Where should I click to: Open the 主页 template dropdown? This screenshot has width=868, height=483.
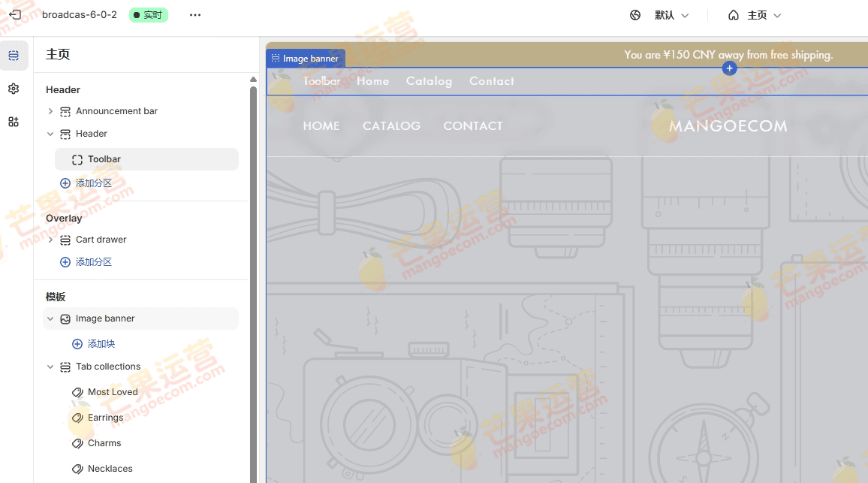pyautogui.click(x=755, y=15)
